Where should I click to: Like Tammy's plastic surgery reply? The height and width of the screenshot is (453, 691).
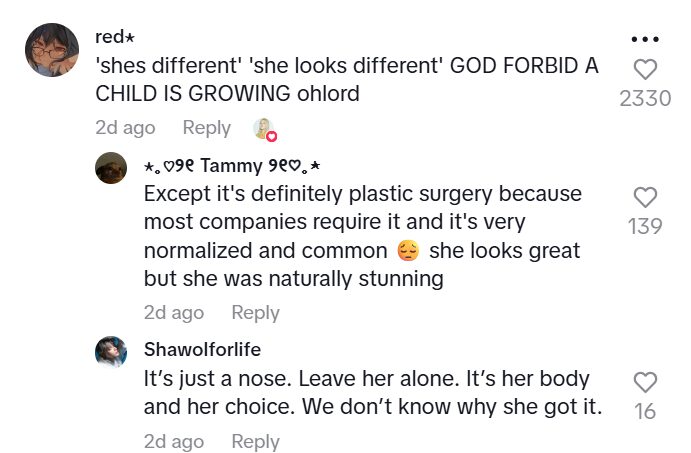(646, 197)
